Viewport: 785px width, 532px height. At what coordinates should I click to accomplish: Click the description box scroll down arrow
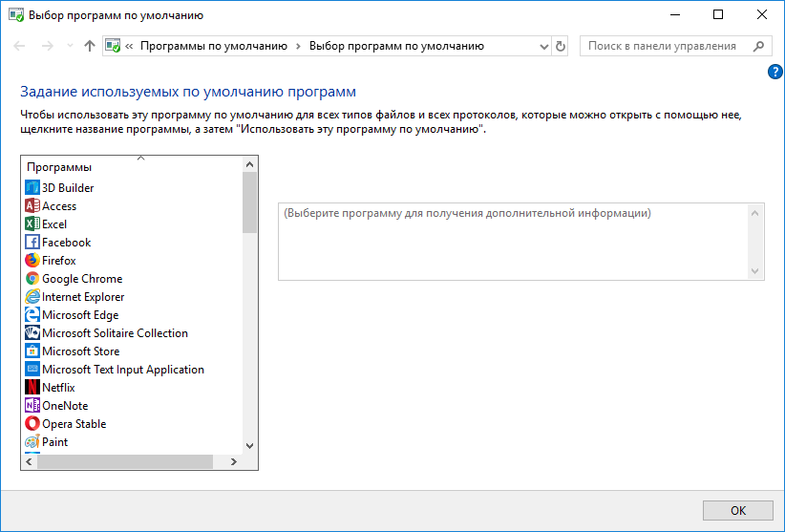pyautogui.click(x=755, y=271)
